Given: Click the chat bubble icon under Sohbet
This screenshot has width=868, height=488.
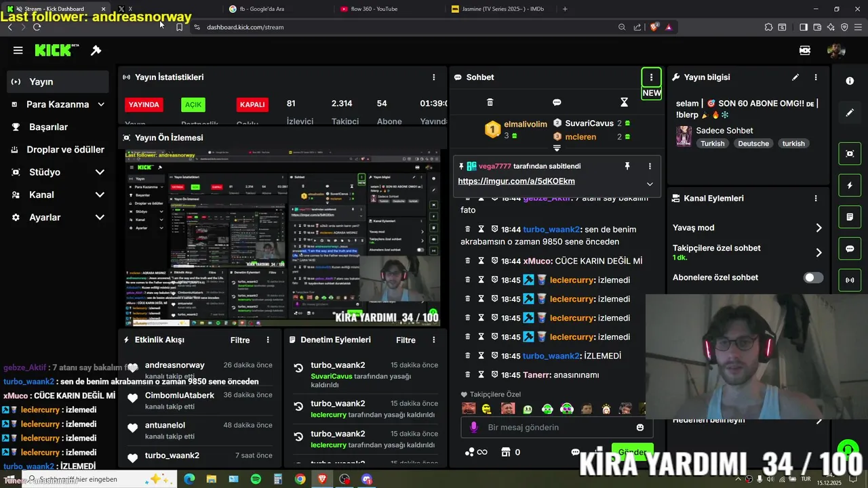Looking at the screenshot, I should coord(557,102).
